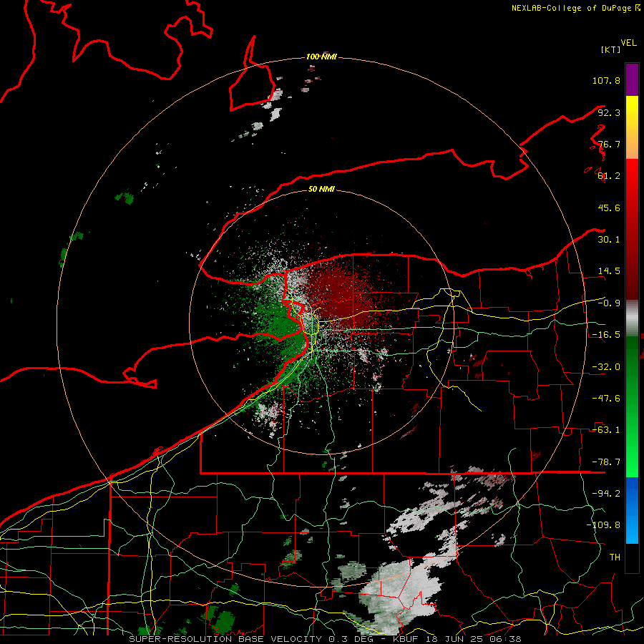Viewport: 644px width, 644px height.
Task: Click the 76.7 legend value
Action: [609, 144]
